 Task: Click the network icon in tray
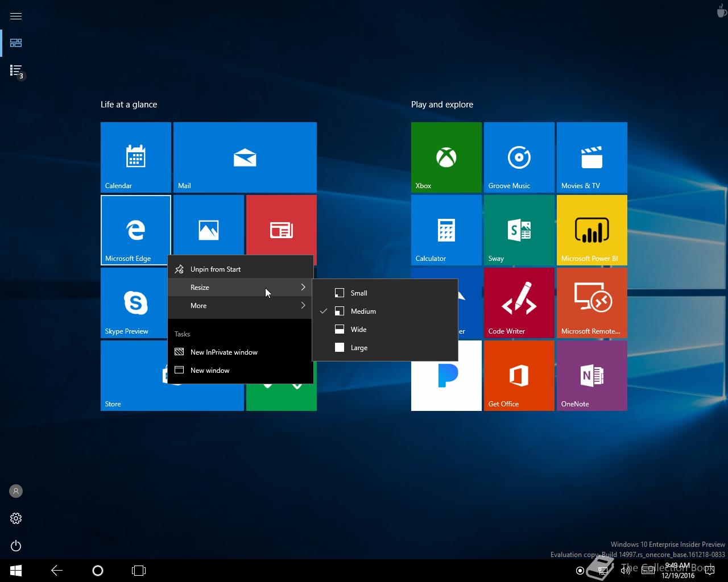coord(602,571)
